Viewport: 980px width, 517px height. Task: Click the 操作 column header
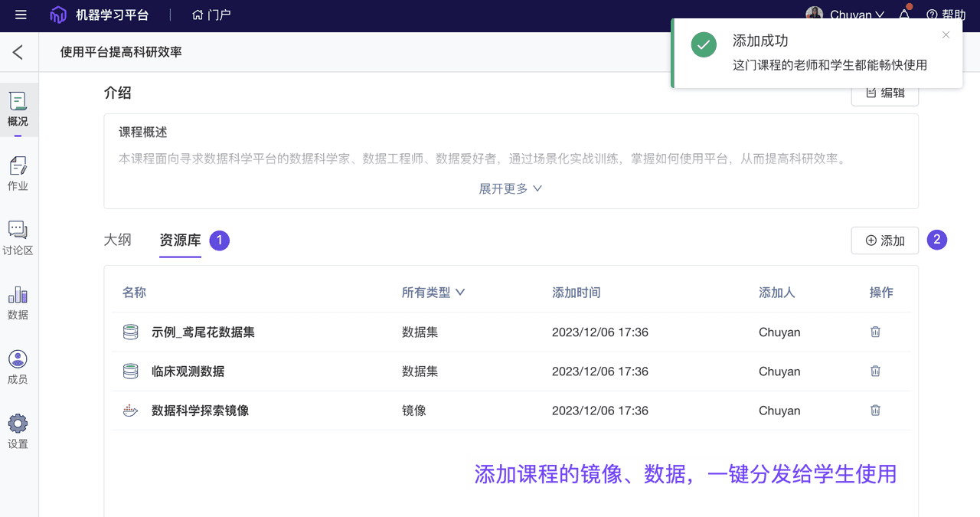[x=881, y=293]
